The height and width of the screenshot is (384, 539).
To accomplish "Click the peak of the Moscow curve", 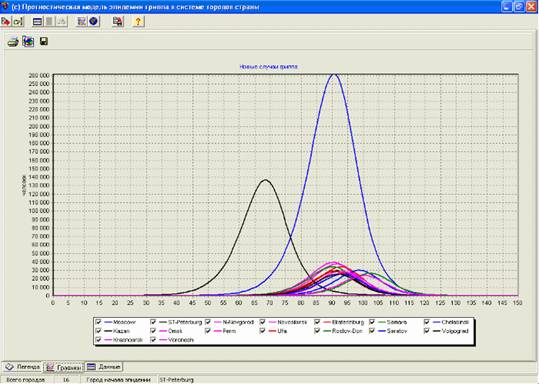I will click(333, 74).
